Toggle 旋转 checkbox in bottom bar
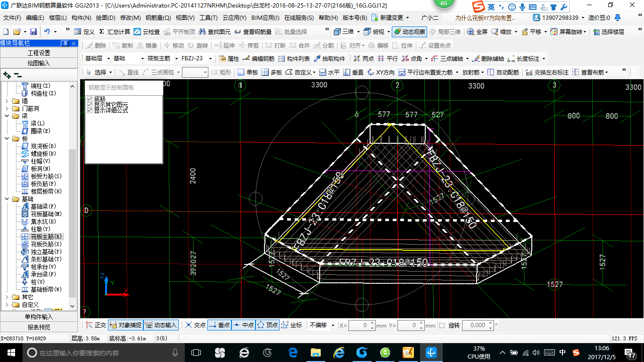The width and height of the screenshot is (644, 362). pos(442,325)
